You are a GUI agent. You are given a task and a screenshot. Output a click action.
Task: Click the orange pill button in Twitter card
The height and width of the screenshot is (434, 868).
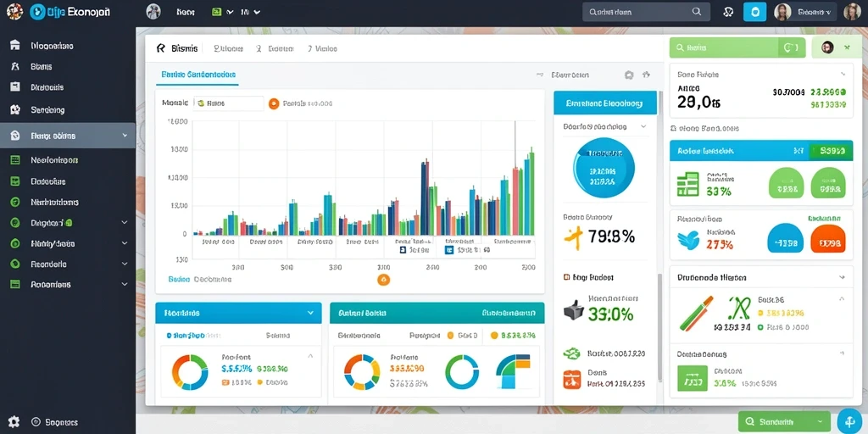coord(827,240)
